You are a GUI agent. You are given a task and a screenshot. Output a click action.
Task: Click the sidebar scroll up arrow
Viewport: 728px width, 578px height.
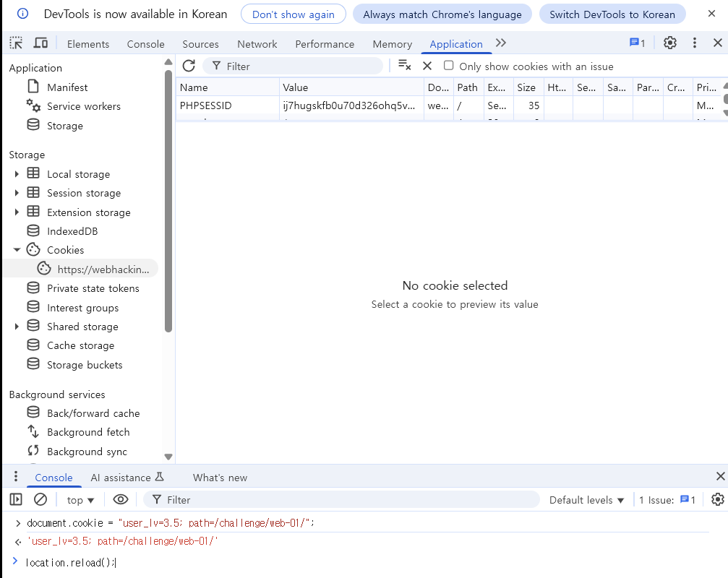pos(168,61)
